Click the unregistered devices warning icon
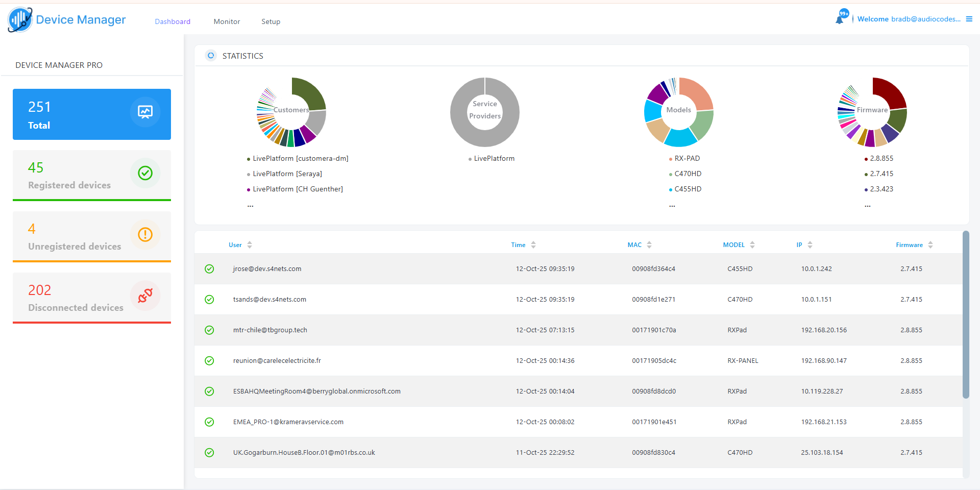The width and height of the screenshot is (980, 490). [145, 234]
